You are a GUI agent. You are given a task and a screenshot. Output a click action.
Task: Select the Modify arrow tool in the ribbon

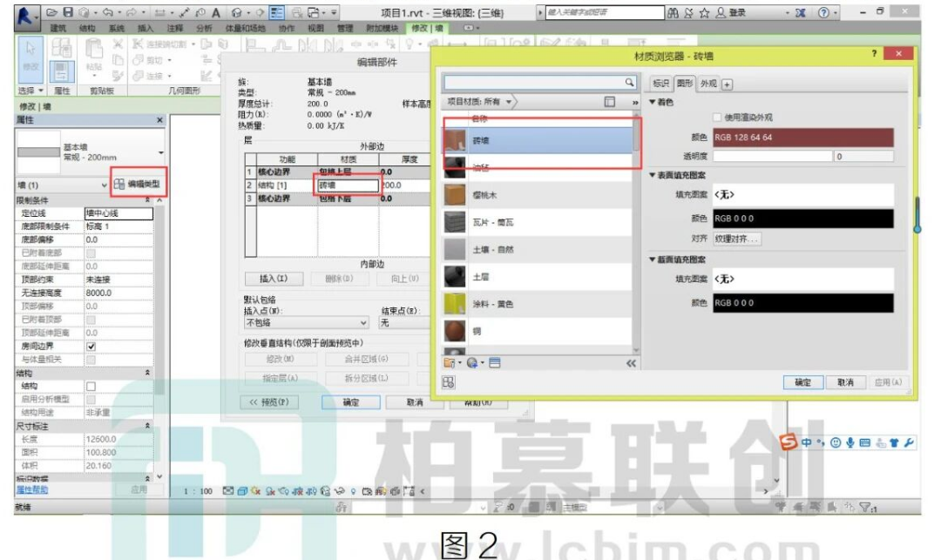[30, 58]
